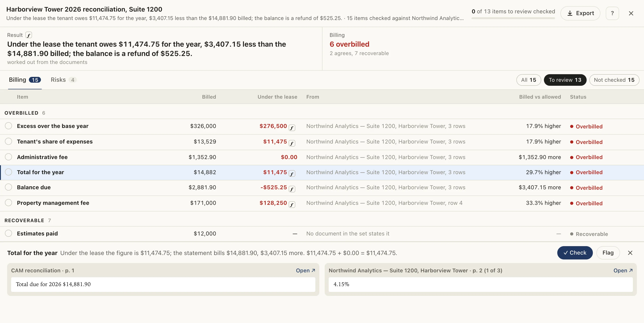Open Northwind Analytics p. 2 source
This screenshot has height=323, width=644.
pos(623,271)
